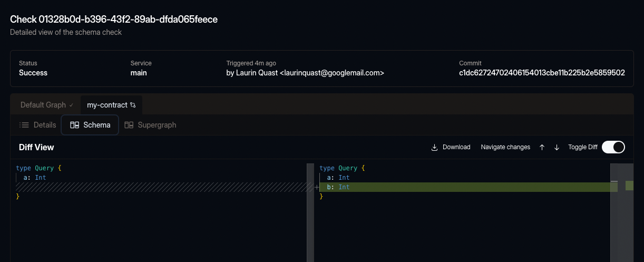Viewport: 644px width, 262px height.
Task: Click the split-pane icon on Schema tab
Action: pyautogui.click(x=74, y=125)
